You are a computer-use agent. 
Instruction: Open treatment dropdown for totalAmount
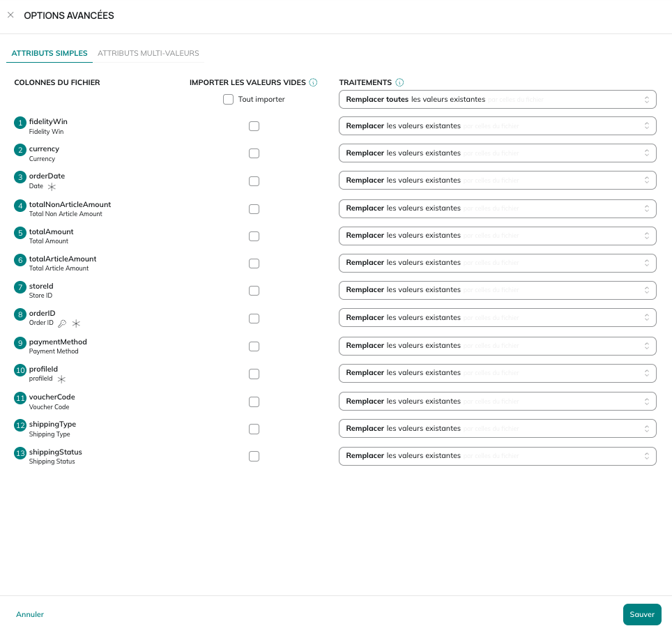(x=498, y=236)
